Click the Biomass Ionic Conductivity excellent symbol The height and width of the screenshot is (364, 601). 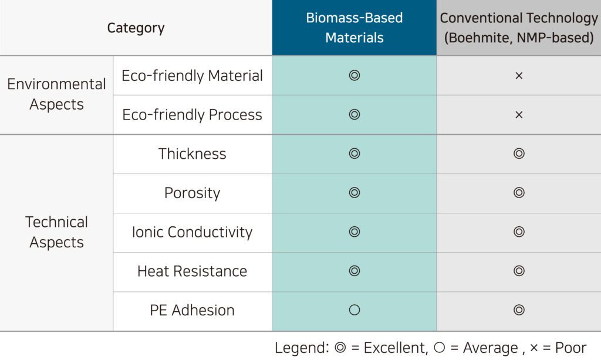point(354,232)
